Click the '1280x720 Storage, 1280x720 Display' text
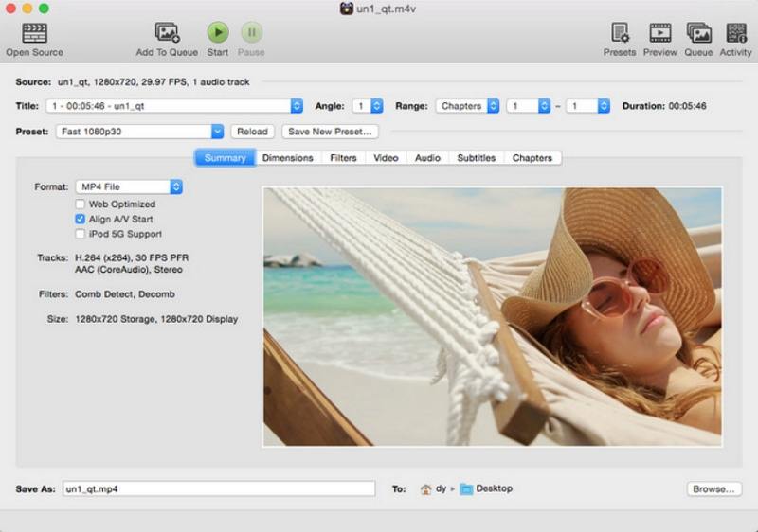Viewport: 758px width, 532px height. click(x=156, y=319)
